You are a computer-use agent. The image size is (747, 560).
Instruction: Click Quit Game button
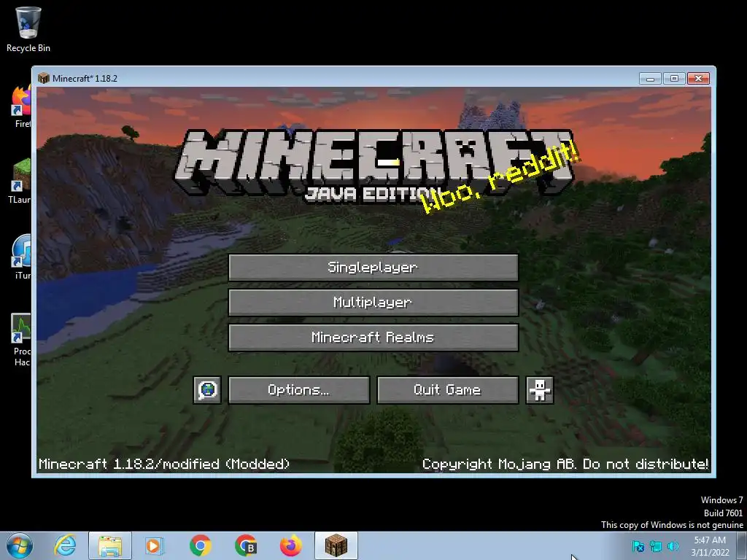tap(447, 390)
